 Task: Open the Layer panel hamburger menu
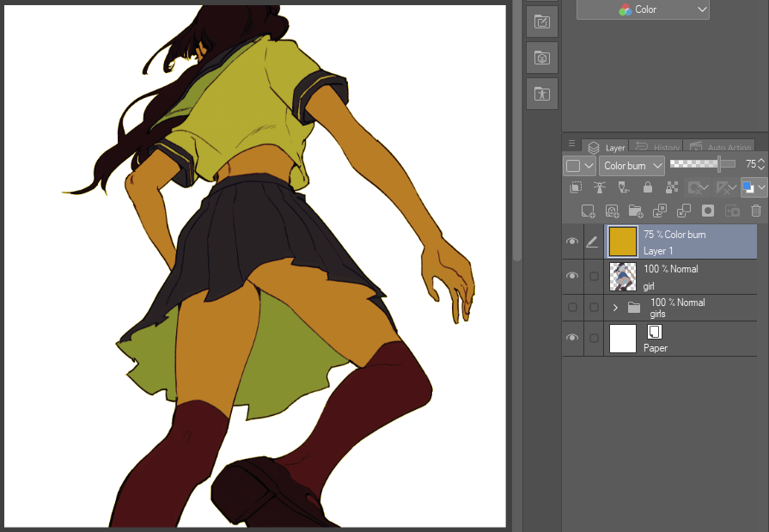click(x=571, y=144)
